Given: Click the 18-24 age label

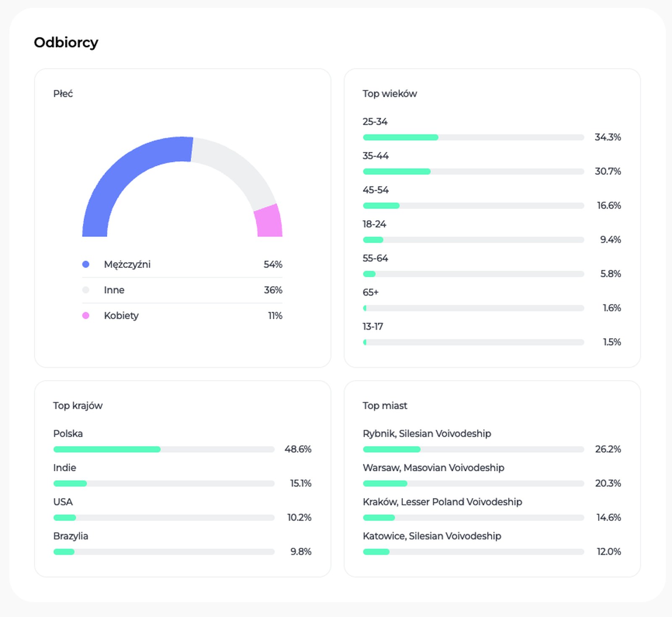Looking at the screenshot, I should point(375,224).
